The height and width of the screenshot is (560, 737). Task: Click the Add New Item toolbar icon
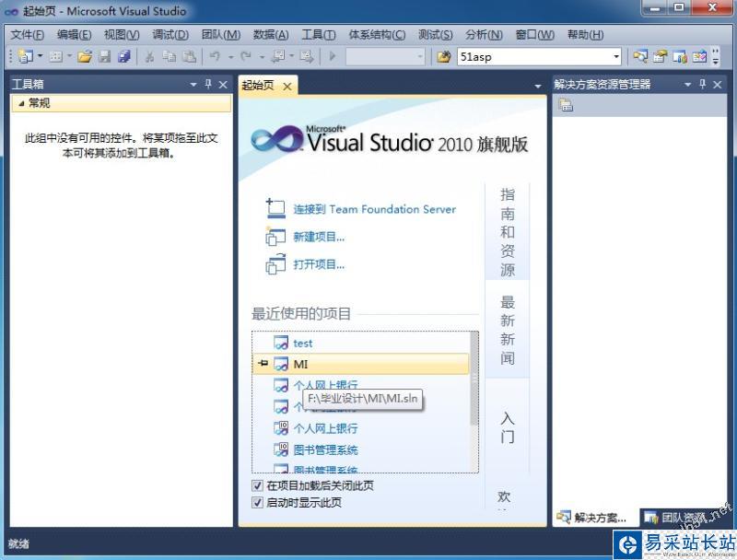pos(56,57)
